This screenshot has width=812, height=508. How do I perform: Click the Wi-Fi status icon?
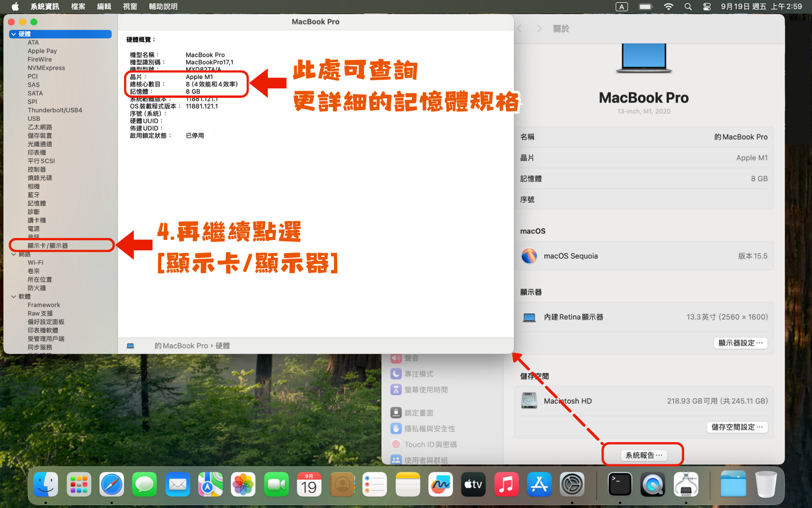pos(668,7)
